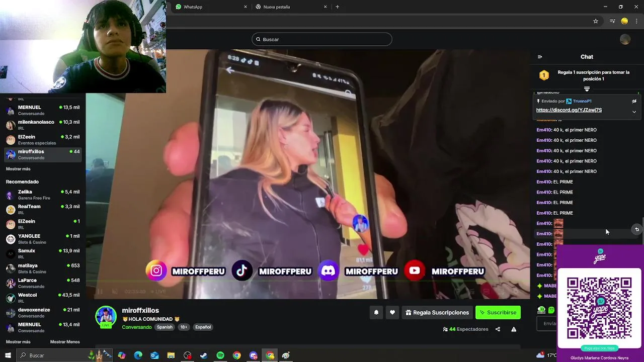Open milenkanolasco channel in sidebar
Image resolution: width=644 pixels, height=362 pixels.
[x=43, y=125]
